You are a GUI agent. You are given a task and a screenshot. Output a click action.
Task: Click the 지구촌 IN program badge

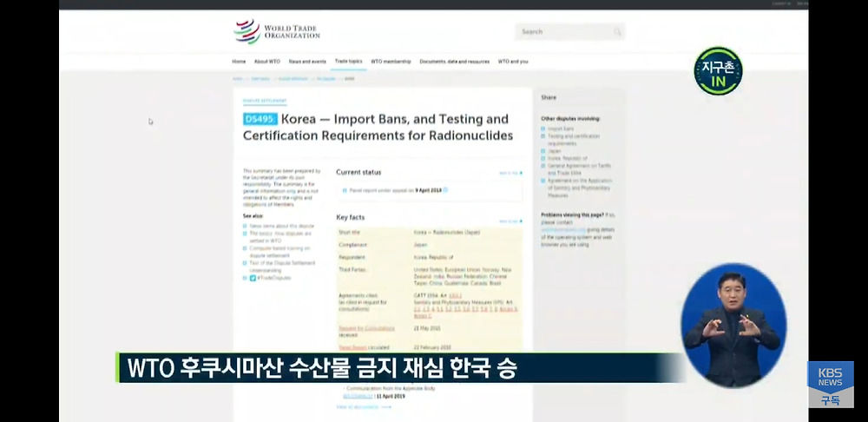[718, 71]
